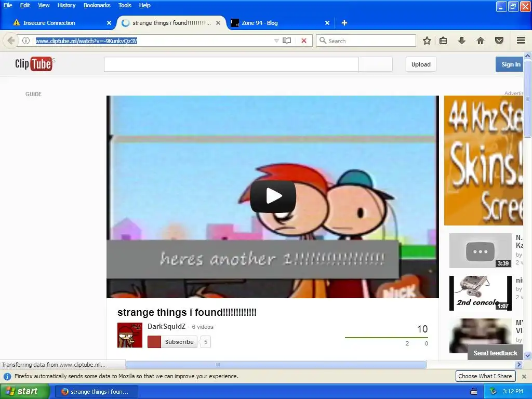Close the Zone 94 - Blog tab
Viewport: 532px width, 399px height.
pyautogui.click(x=327, y=23)
